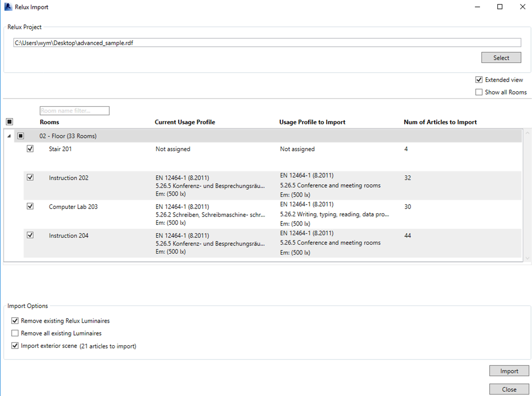Maximize the Relux Import window
This screenshot has height=396, width=532.
[x=500, y=7]
